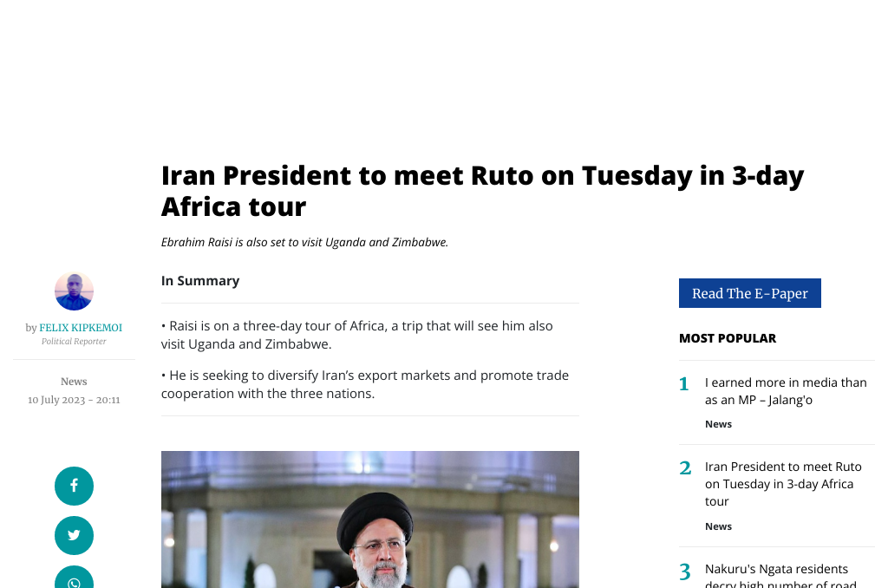The height and width of the screenshot is (588, 888).
Task: Click the In Summary heading
Action: [x=200, y=281]
